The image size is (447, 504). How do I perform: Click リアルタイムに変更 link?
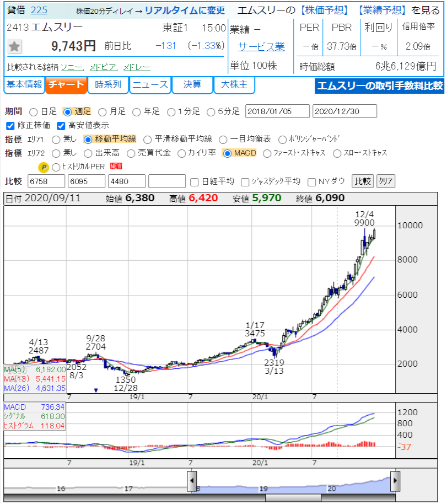pyautogui.click(x=185, y=10)
